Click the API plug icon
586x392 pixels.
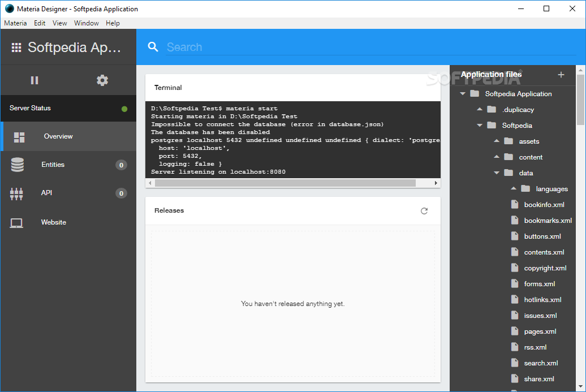[16, 193]
